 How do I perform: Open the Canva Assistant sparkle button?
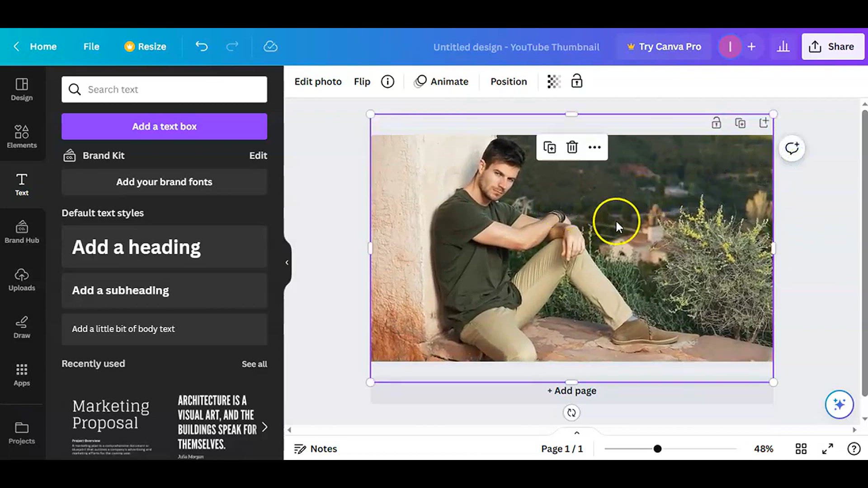point(839,404)
